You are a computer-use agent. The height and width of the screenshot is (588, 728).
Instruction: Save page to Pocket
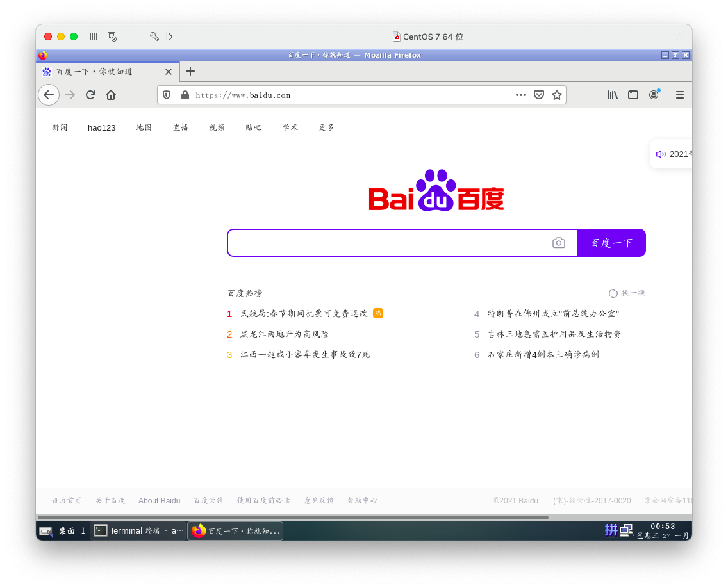coord(538,95)
